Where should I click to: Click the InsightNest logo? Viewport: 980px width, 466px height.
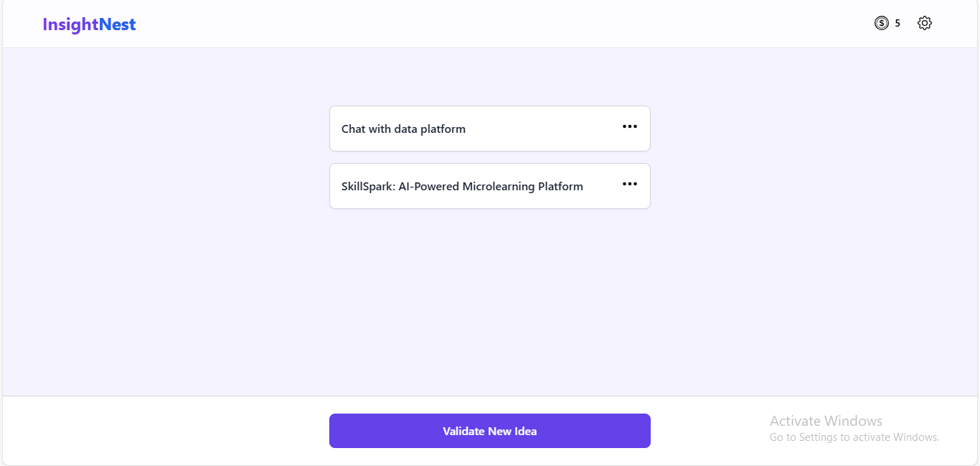click(x=89, y=24)
